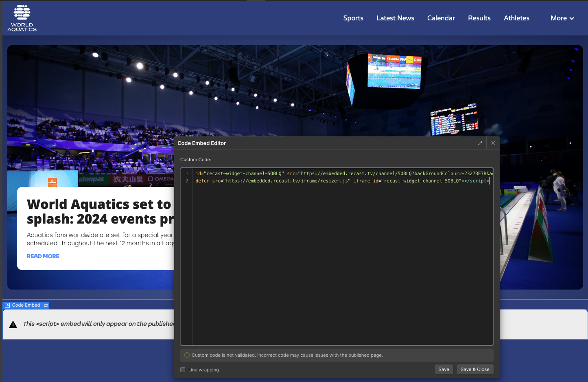This screenshot has height=382, width=588.
Task: Click the World Aquatics logo
Action: (x=22, y=18)
